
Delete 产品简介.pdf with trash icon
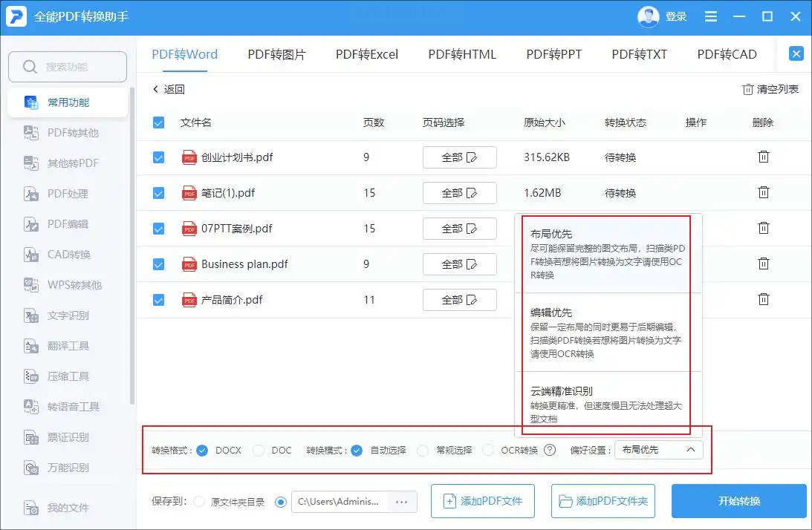763,300
